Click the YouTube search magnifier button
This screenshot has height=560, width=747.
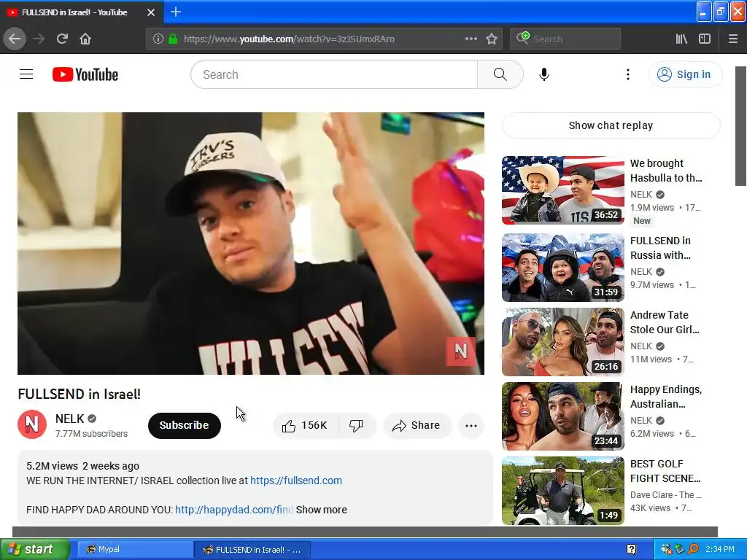[x=500, y=74]
